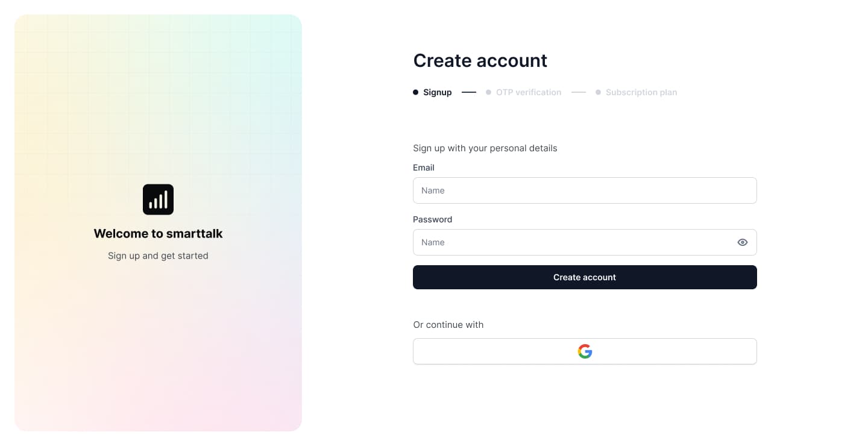868x446 pixels.
Task: Click the "Create account" page heading
Action: click(x=480, y=60)
